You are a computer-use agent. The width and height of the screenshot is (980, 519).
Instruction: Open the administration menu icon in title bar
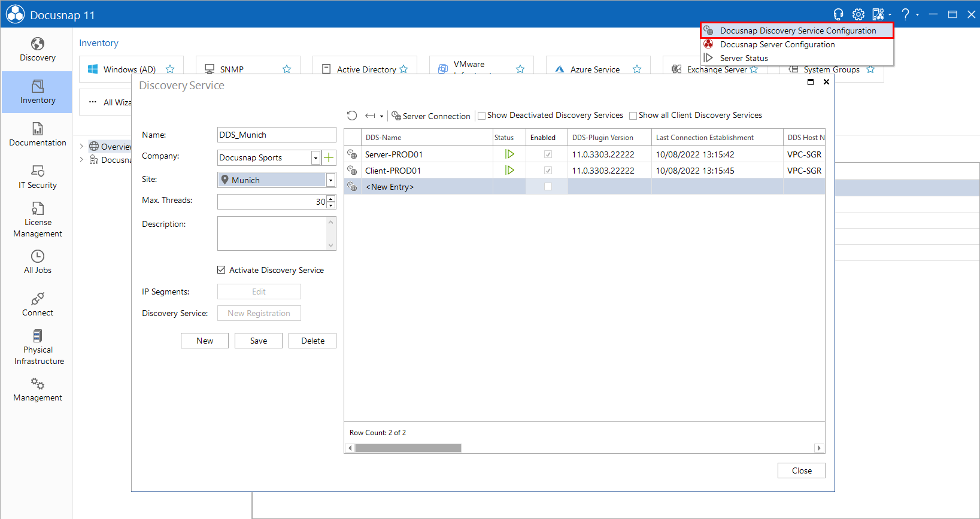coord(878,14)
